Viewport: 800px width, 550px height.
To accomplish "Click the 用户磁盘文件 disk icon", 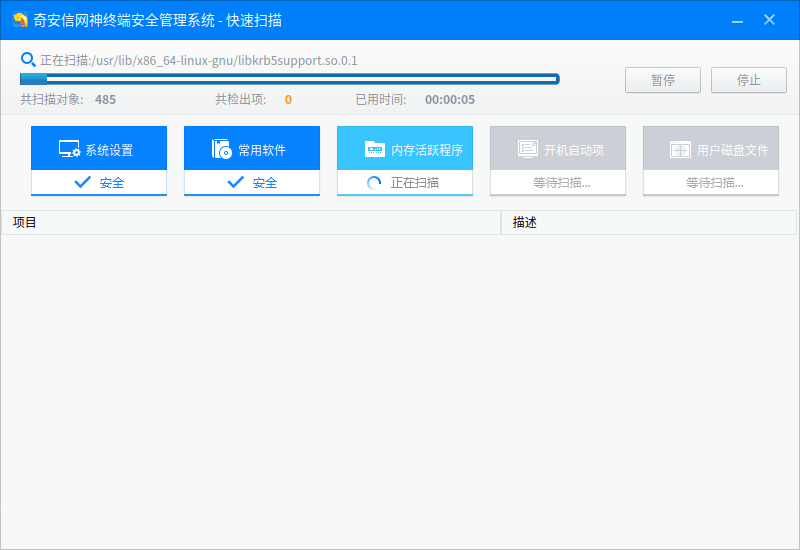I will click(x=681, y=150).
